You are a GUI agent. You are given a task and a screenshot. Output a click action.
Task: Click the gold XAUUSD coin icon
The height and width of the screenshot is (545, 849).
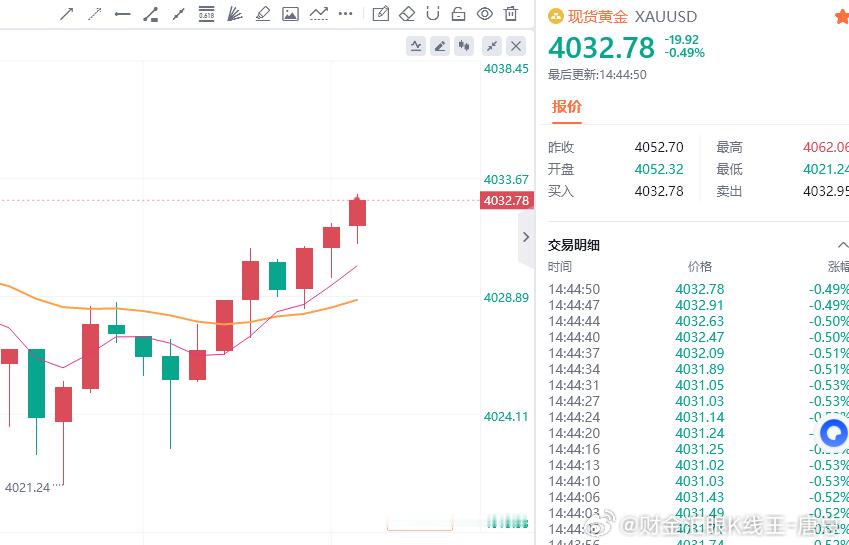[x=556, y=17]
